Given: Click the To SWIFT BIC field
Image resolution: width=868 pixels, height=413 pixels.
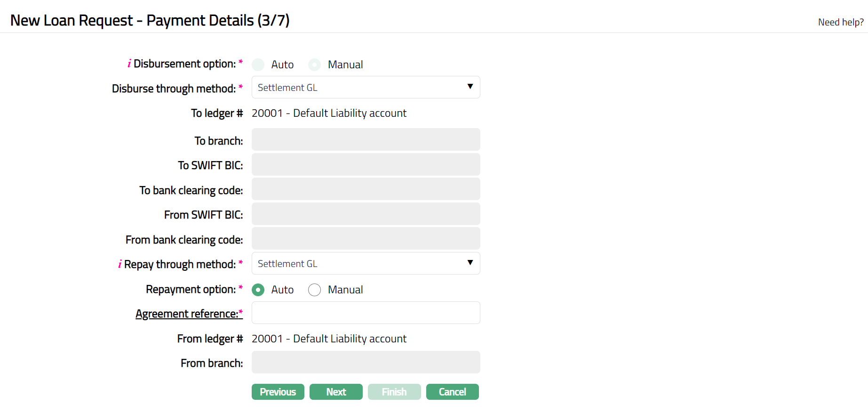Looking at the screenshot, I should (x=366, y=164).
